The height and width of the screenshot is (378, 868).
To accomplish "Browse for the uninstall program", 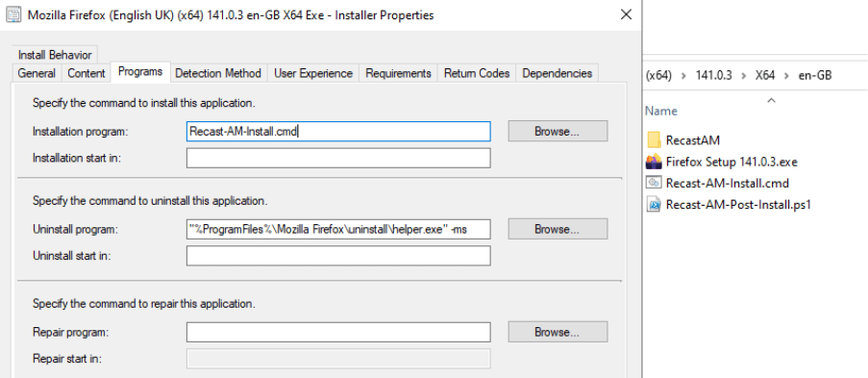I will tap(558, 229).
